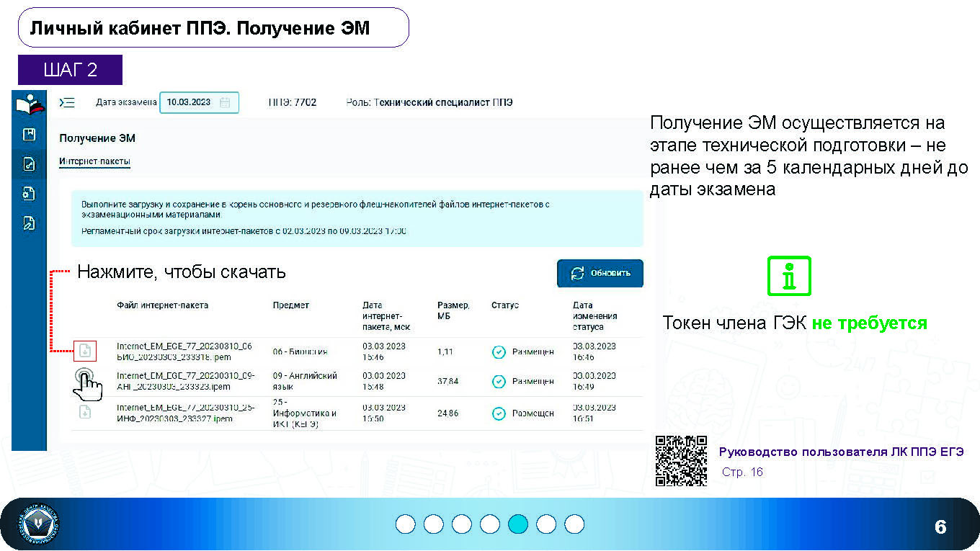This screenshot has width=980, height=551.
Task: Click the green information icon
Action: coord(789,276)
